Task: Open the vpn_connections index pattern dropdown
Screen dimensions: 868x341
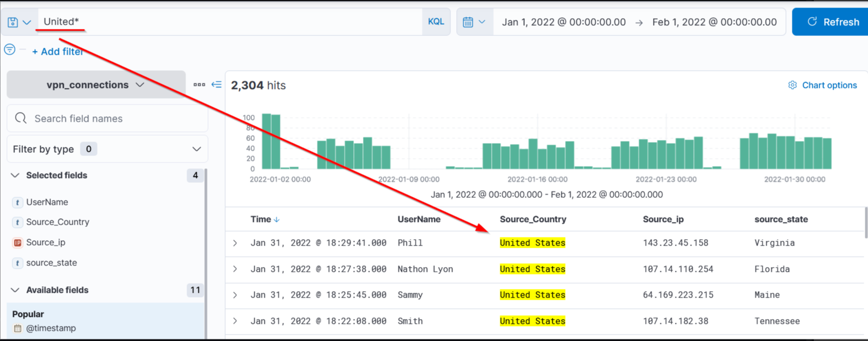Action: 96,85
